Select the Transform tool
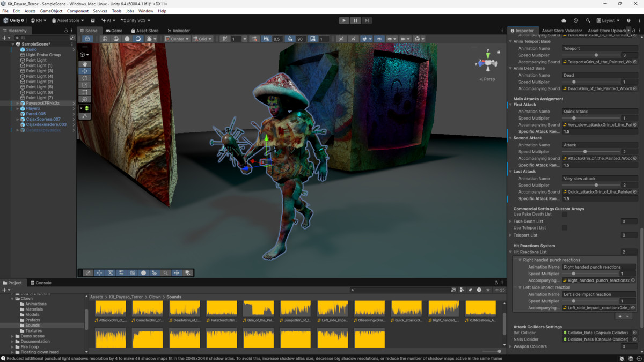 coord(85,99)
